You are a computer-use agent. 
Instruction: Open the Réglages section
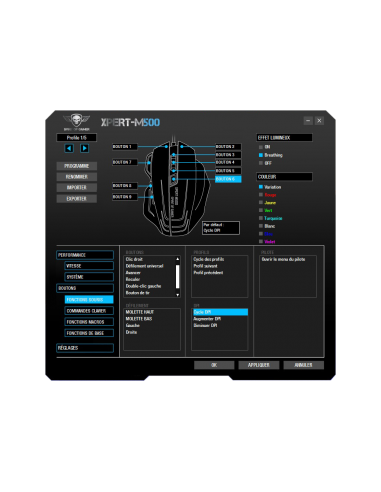coord(85,348)
